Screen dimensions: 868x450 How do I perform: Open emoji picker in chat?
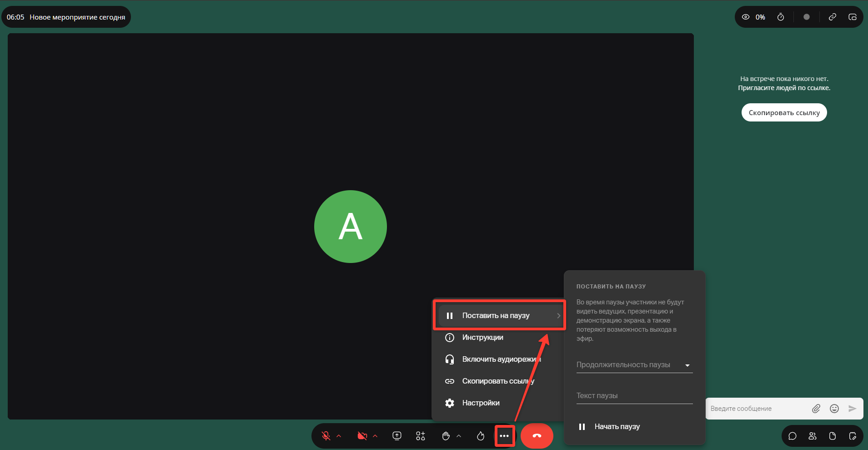[834, 409]
